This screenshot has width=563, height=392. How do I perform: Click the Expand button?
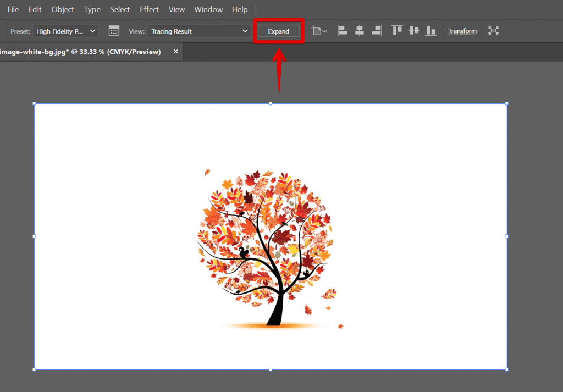click(279, 31)
